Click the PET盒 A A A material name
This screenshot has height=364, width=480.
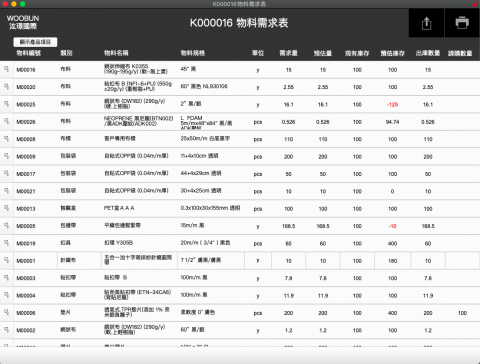pos(119,208)
